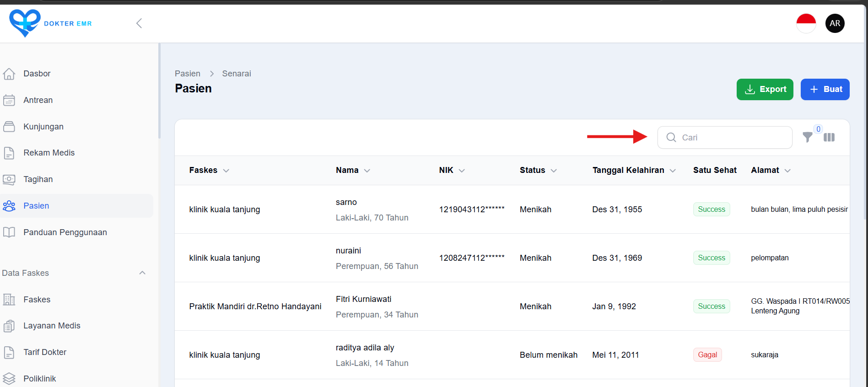Screen dimensions: 868x387
Task: Open the AR user avatar menu
Action: (835, 23)
